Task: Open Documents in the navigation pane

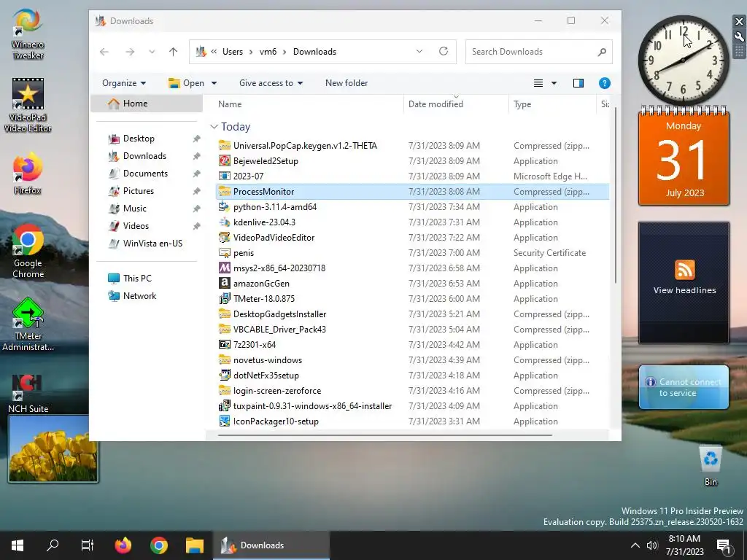Action: (x=146, y=174)
